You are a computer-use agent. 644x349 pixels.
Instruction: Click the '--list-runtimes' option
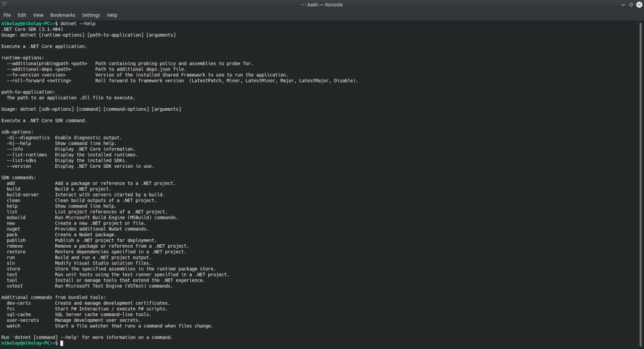coord(27,155)
